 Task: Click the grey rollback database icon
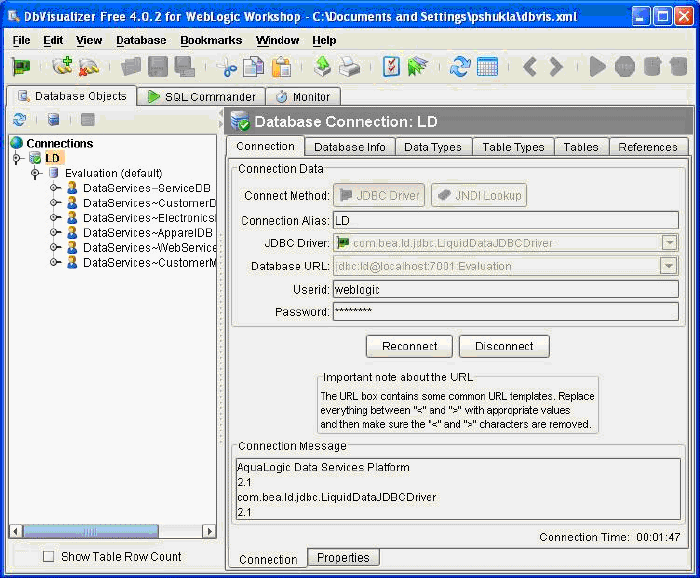pos(679,67)
